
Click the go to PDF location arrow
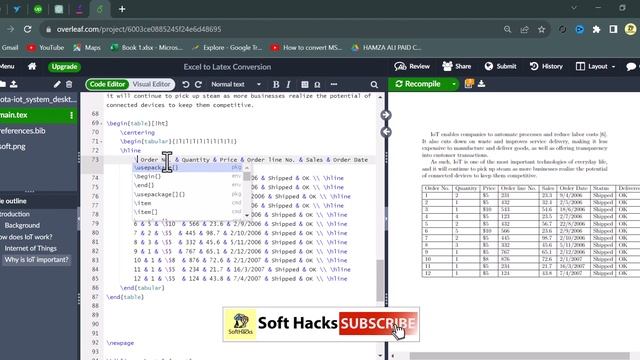(386, 115)
